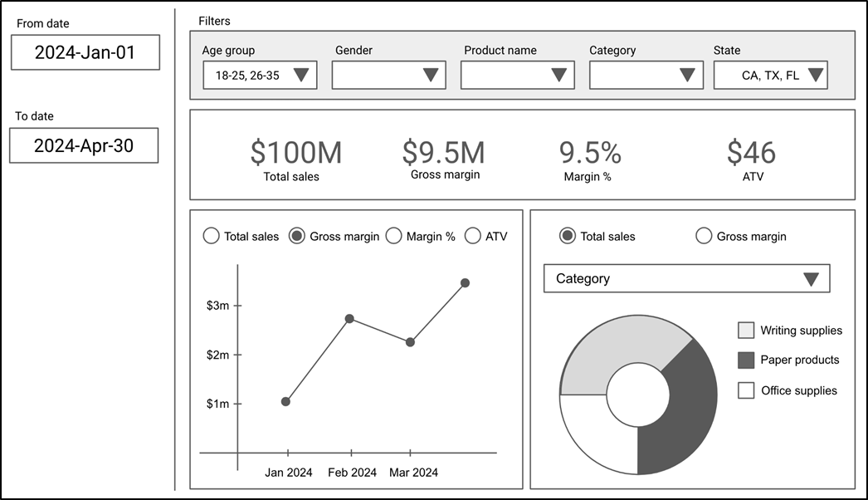Select Gross margin radio in donut panel
The width and height of the screenshot is (868, 500).
[x=704, y=236]
